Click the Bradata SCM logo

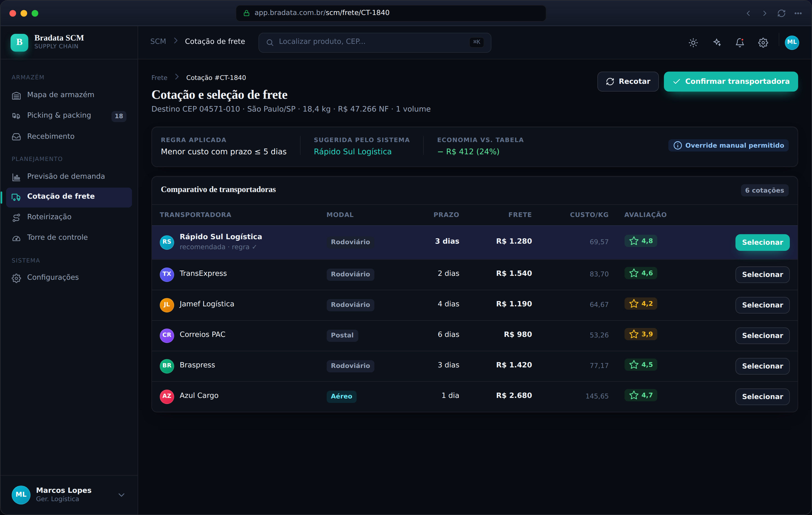pyautogui.click(x=19, y=42)
